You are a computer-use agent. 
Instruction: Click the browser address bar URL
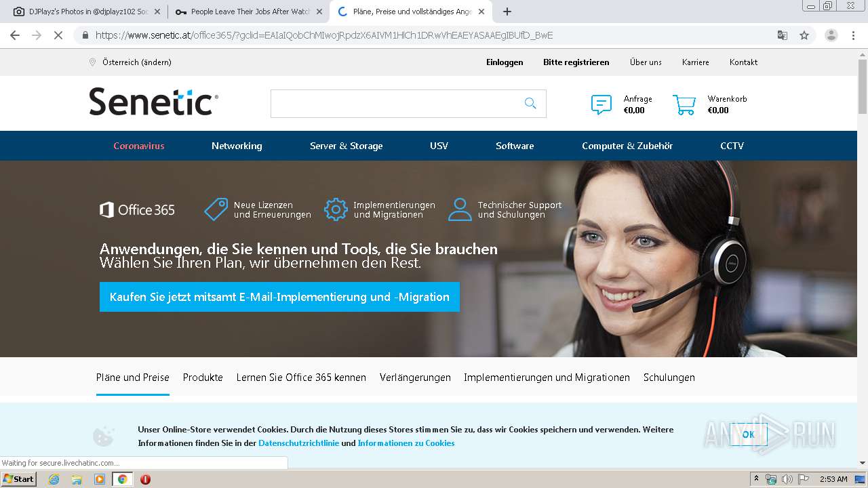tap(324, 35)
